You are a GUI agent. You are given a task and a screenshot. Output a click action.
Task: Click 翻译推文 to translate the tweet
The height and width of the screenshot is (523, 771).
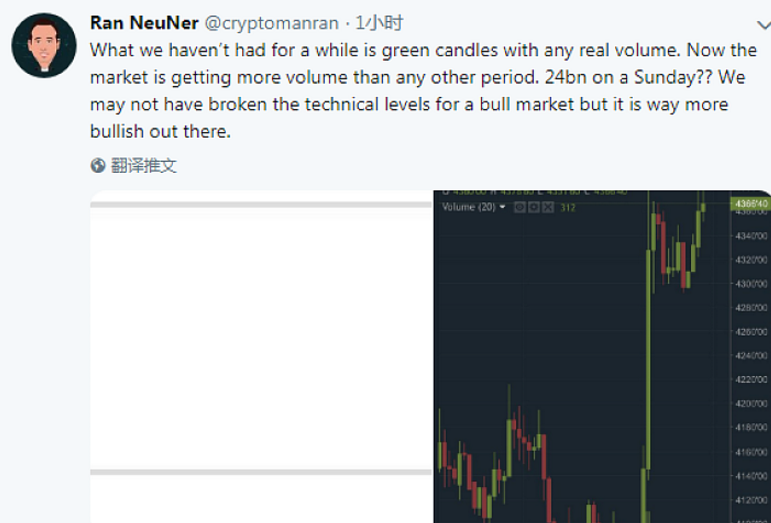pyautogui.click(x=146, y=166)
